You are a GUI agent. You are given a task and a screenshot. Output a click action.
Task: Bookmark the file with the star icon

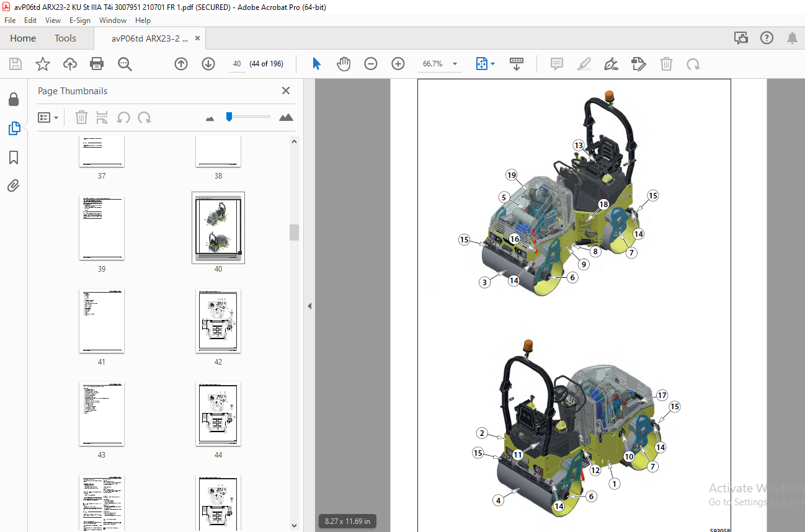[x=42, y=64]
